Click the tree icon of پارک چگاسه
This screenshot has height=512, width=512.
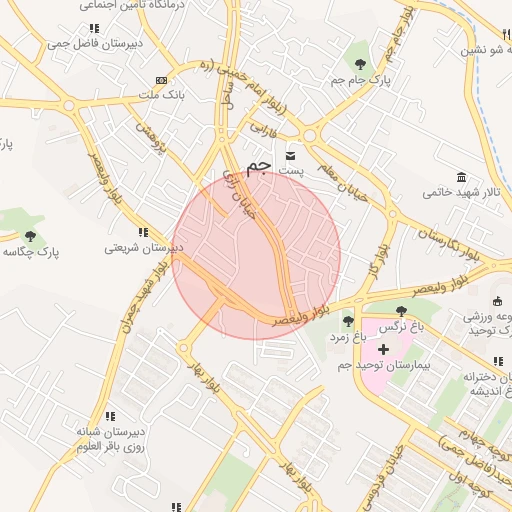pyautogui.click(x=30, y=236)
